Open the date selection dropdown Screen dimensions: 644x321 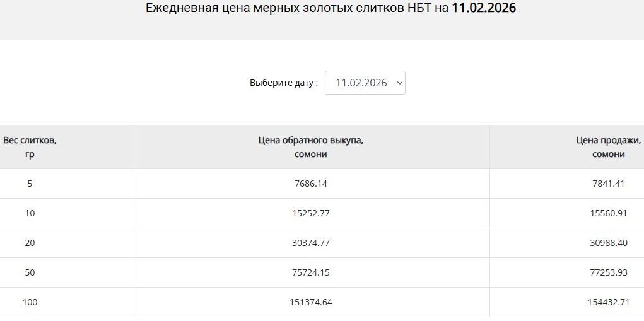(x=365, y=83)
